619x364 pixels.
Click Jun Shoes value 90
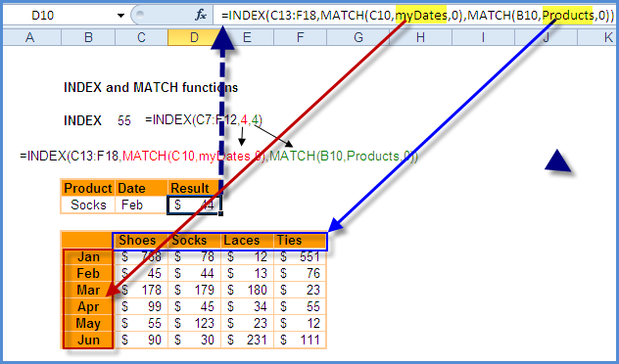click(141, 340)
